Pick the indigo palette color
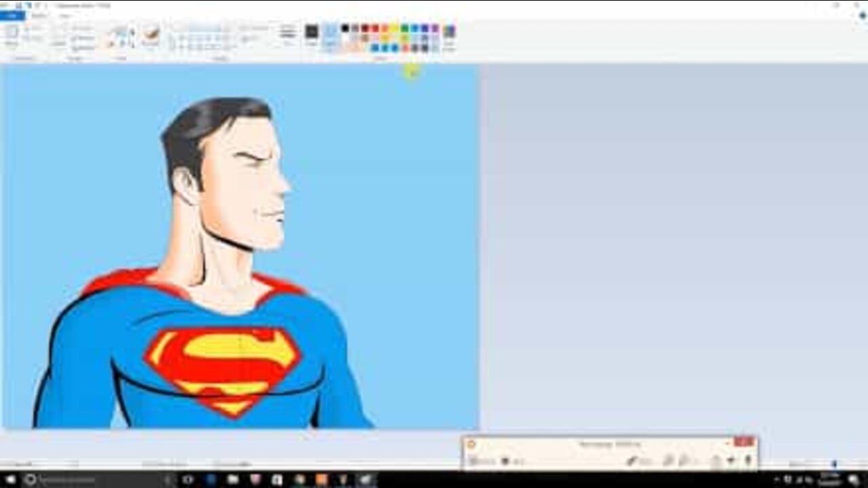 (425, 28)
